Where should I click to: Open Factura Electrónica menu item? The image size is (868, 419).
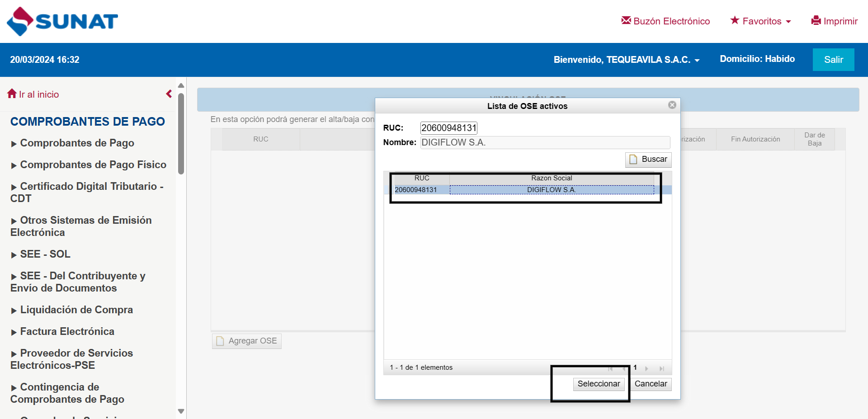pos(62,331)
